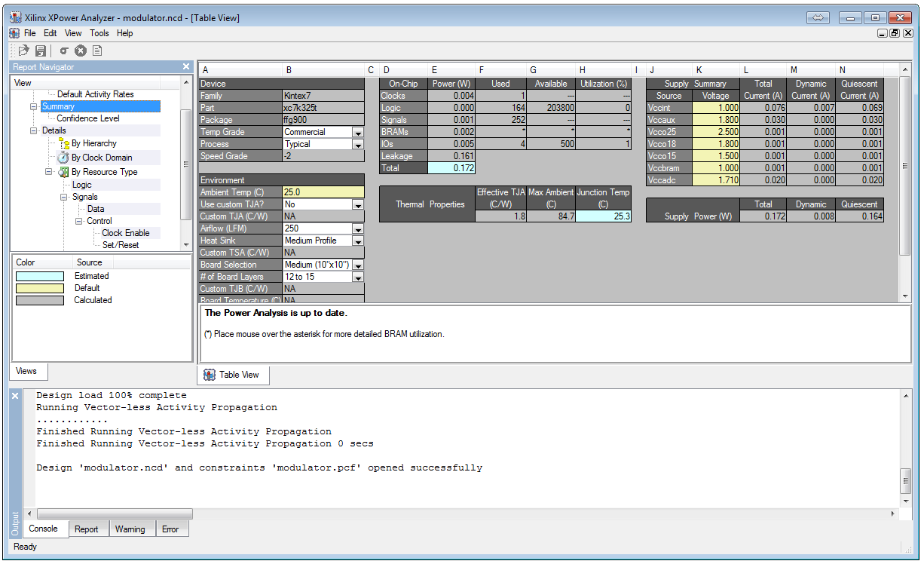Click the Default yellow color swatch
Image resolution: width=924 pixels, height=564 pixels.
(x=40, y=288)
